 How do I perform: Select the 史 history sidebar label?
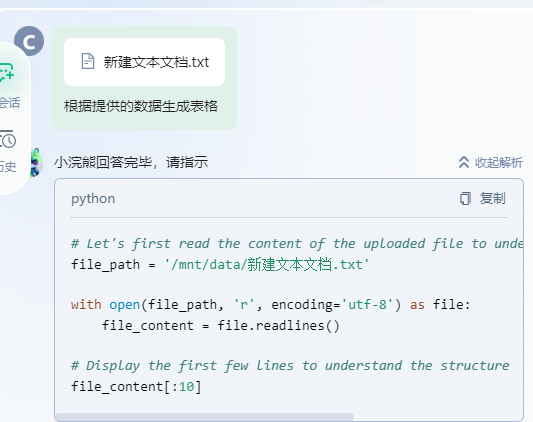[8, 167]
